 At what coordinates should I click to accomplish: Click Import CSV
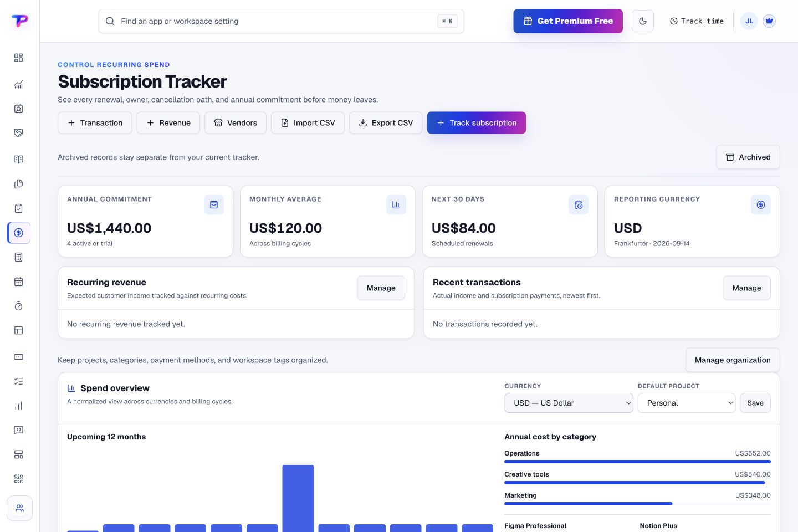pos(308,123)
